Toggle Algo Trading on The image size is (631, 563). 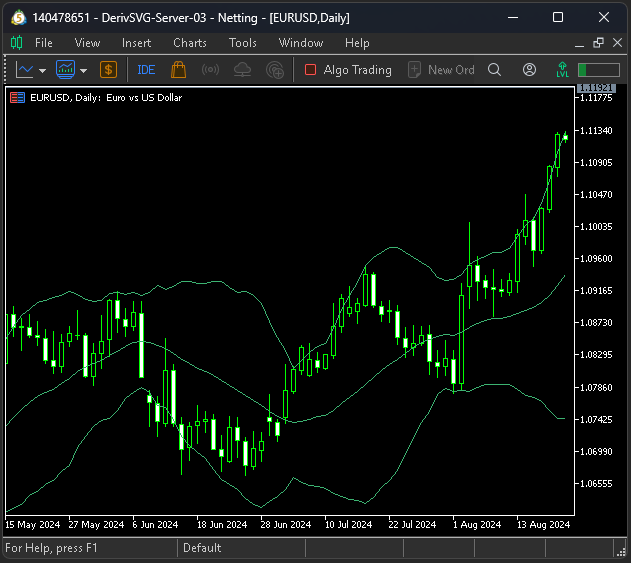pos(348,70)
